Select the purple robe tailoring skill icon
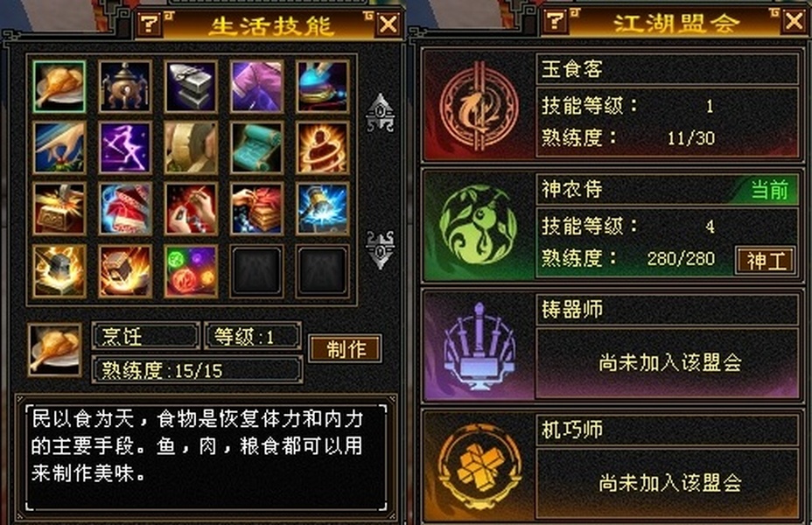The width and height of the screenshot is (812, 525). click(x=256, y=87)
